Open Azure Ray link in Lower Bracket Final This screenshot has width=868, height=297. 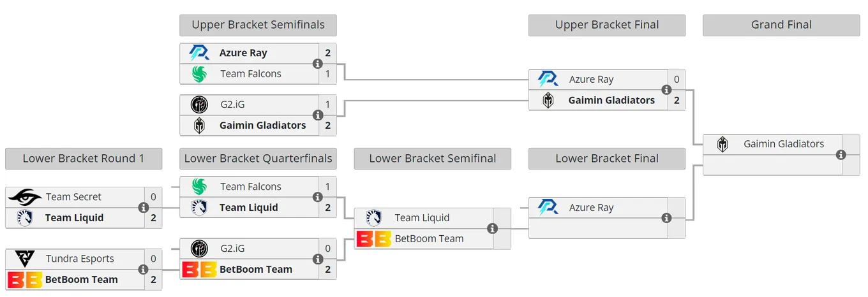(x=591, y=208)
